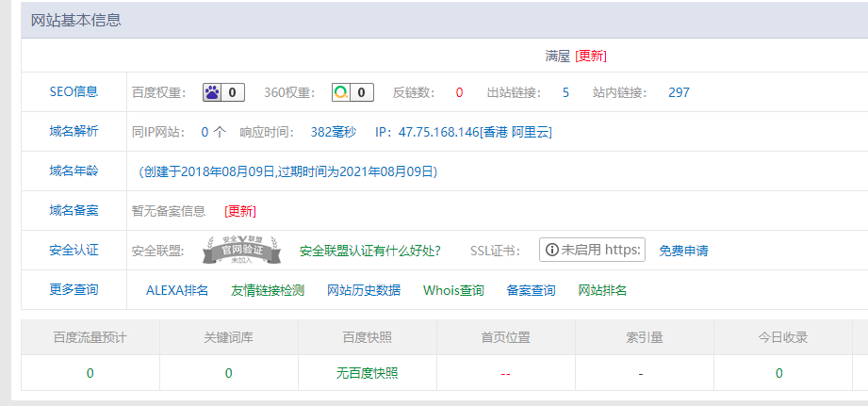Click the response time 382毫秒
868x406 pixels.
click(334, 132)
